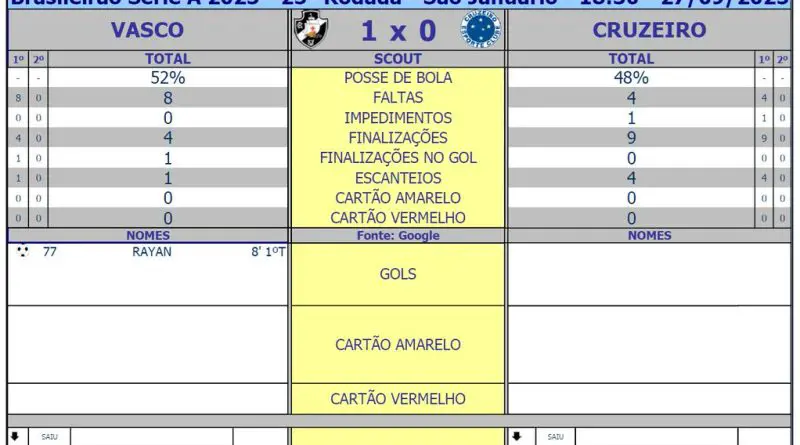Select Vasco's TOTAL column header

(x=168, y=59)
